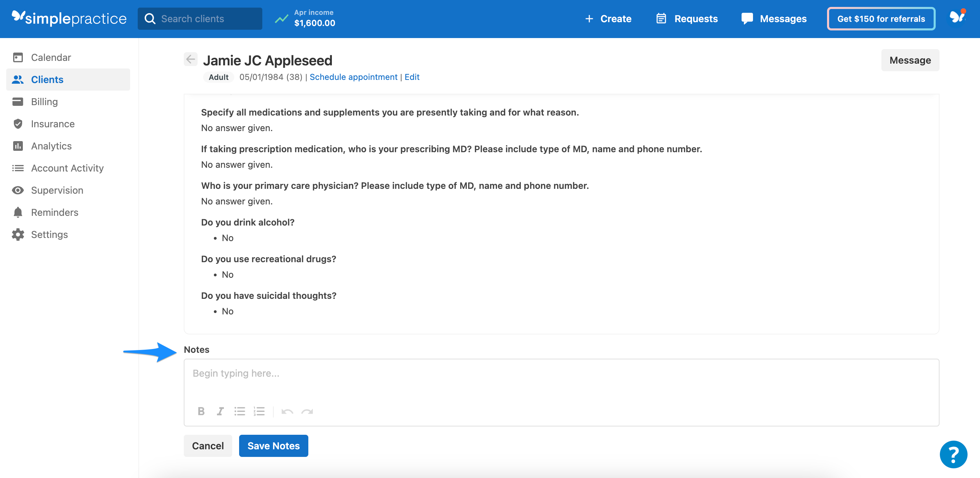Switch to the Billing section
Screen dimensions: 980x478
[x=44, y=102]
